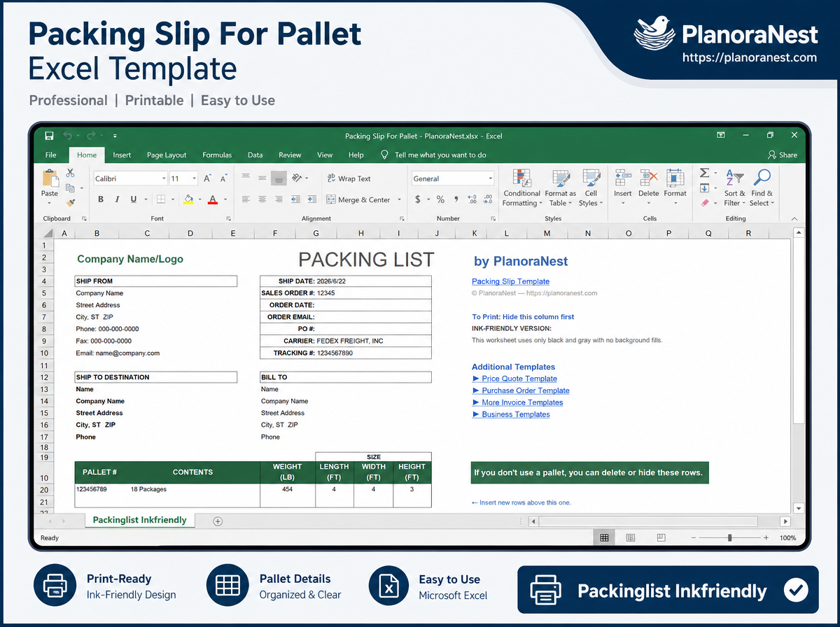The image size is (840, 627).
Task: Open the Insert cells dropdown
Action: [623, 188]
